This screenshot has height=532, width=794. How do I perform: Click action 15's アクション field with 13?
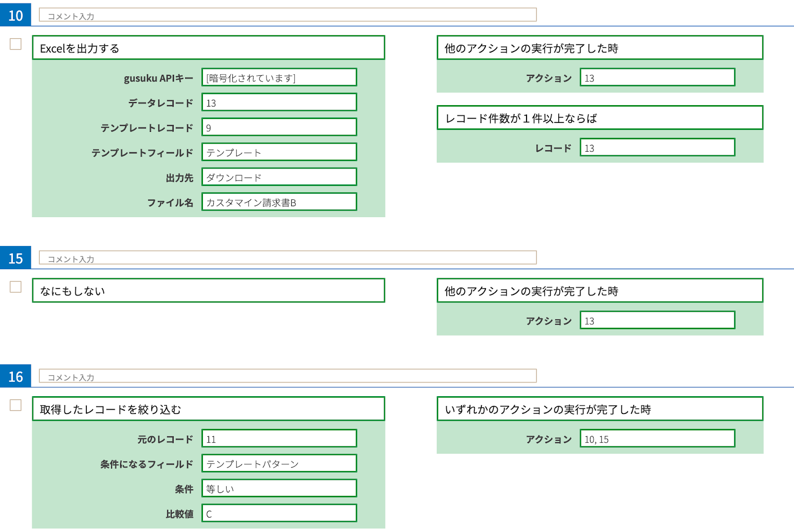[x=658, y=320]
